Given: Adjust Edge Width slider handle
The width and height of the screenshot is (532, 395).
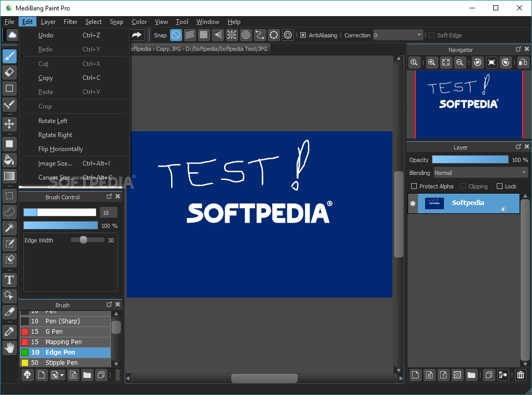Looking at the screenshot, I should click(83, 240).
